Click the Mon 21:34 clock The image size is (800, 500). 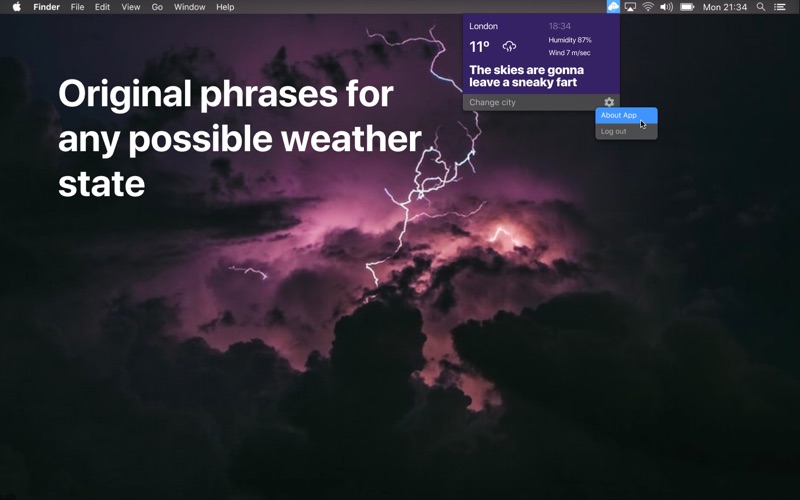pos(724,7)
